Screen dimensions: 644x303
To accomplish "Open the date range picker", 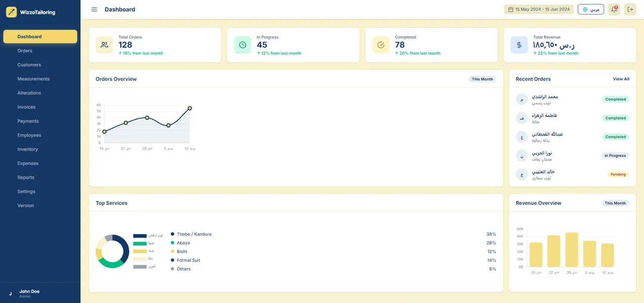I will (539, 10).
